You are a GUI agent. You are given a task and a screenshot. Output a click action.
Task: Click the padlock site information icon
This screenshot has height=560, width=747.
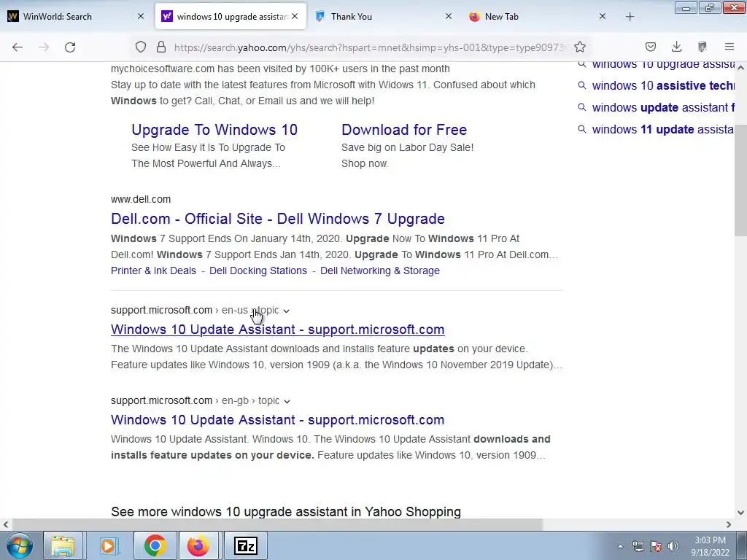click(161, 47)
